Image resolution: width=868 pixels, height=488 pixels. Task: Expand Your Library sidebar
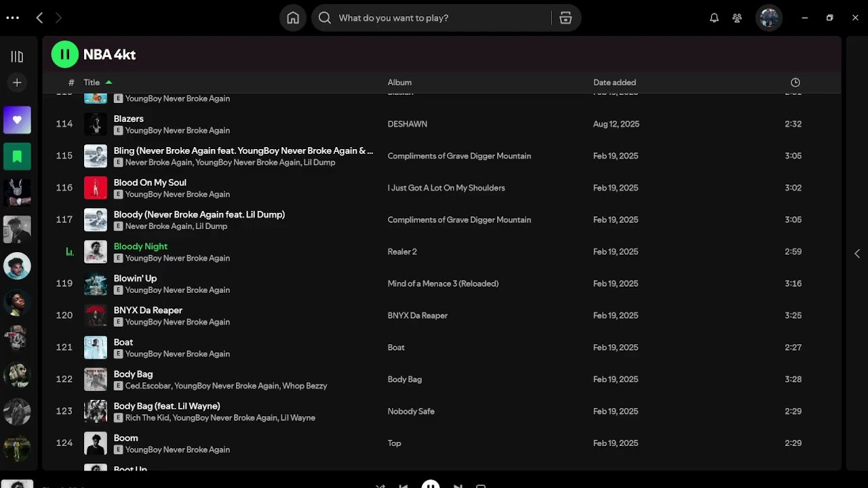click(17, 57)
